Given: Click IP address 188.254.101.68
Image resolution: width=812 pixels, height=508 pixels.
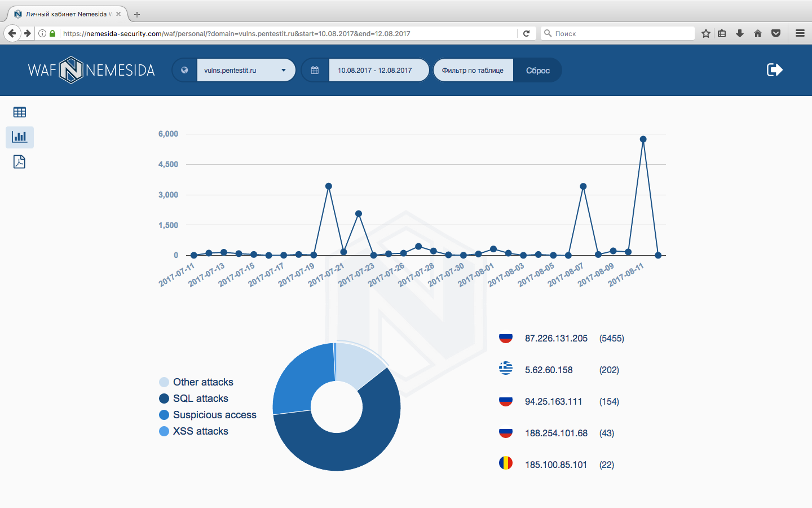Looking at the screenshot, I should (x=556, y=433).
